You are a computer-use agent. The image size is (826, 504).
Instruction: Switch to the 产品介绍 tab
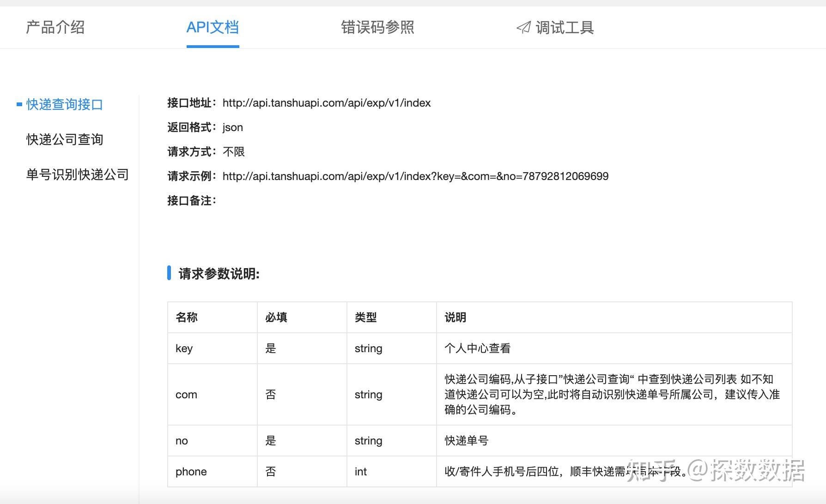[55, 28]
